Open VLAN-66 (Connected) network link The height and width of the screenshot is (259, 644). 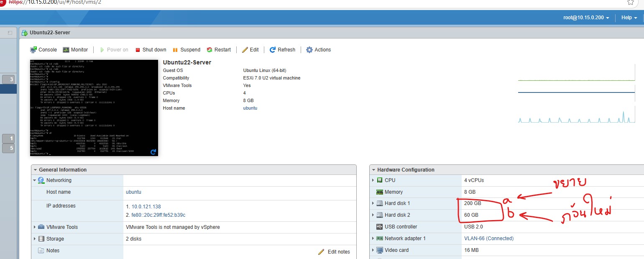point(489,238)
